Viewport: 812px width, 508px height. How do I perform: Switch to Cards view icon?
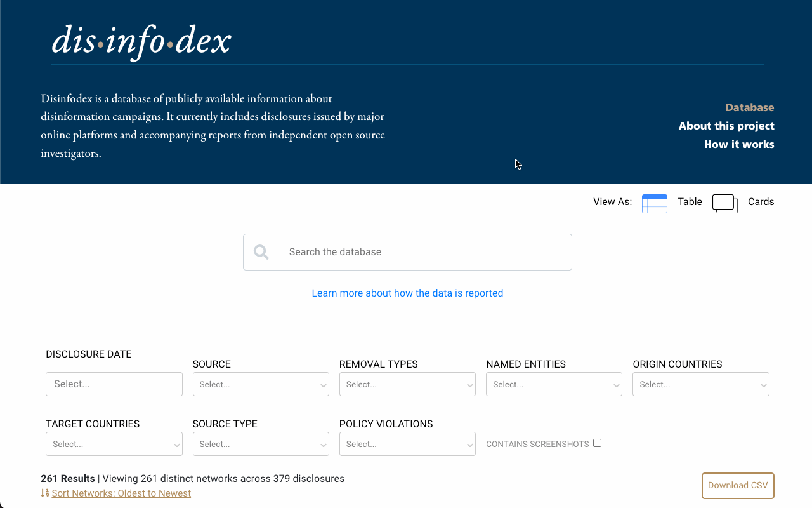tap(724, 203)
